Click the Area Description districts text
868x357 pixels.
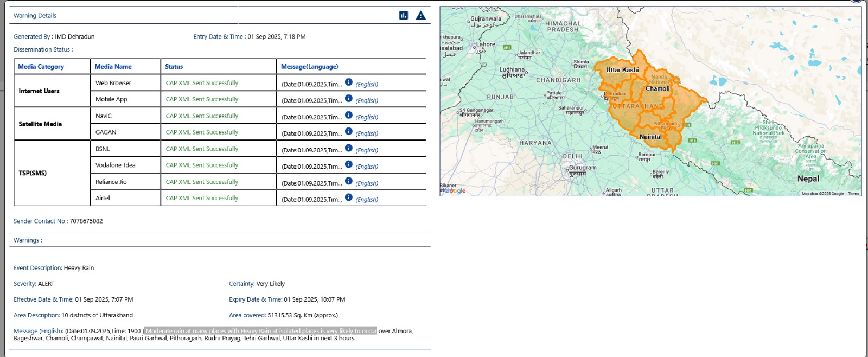tap(97, 315)
